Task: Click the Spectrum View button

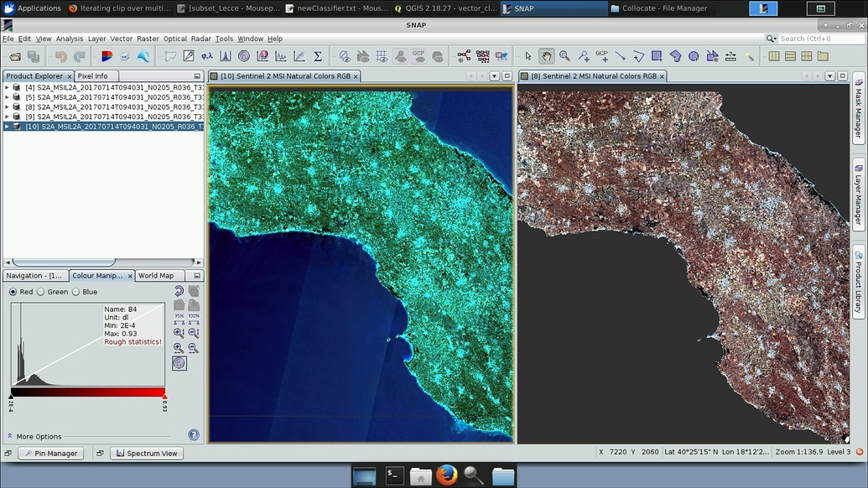Action: tap(147, 453)
